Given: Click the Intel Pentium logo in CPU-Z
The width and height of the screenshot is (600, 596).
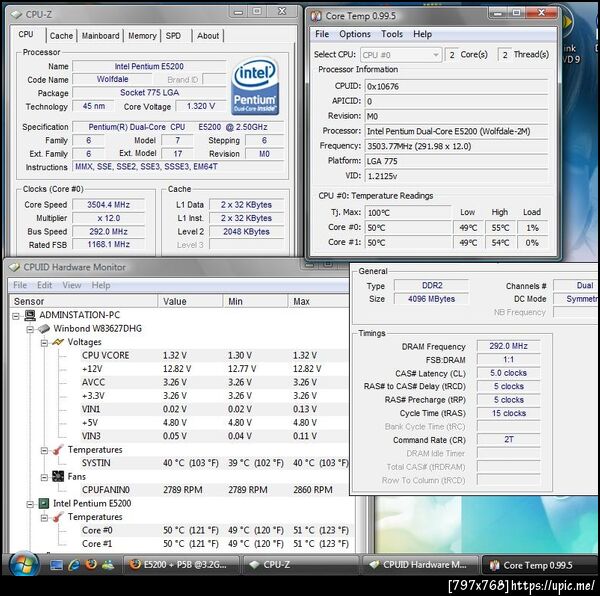Looking at the screenshot, I should 255,86.
